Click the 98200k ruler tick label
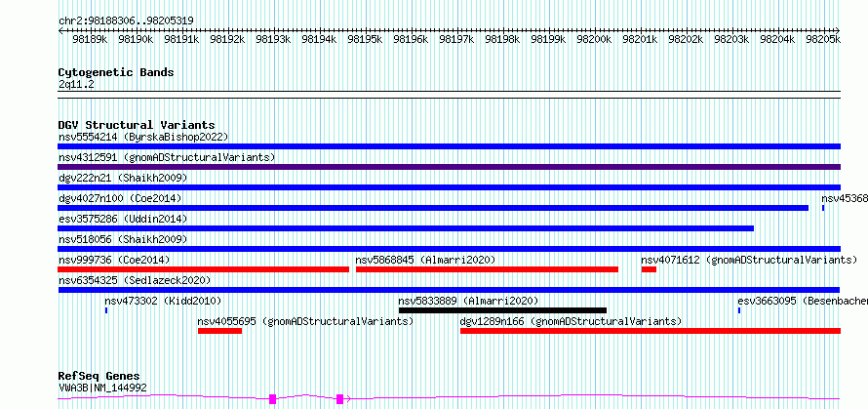The width and height of the screenshot is (868, 409). coord(595,39)
